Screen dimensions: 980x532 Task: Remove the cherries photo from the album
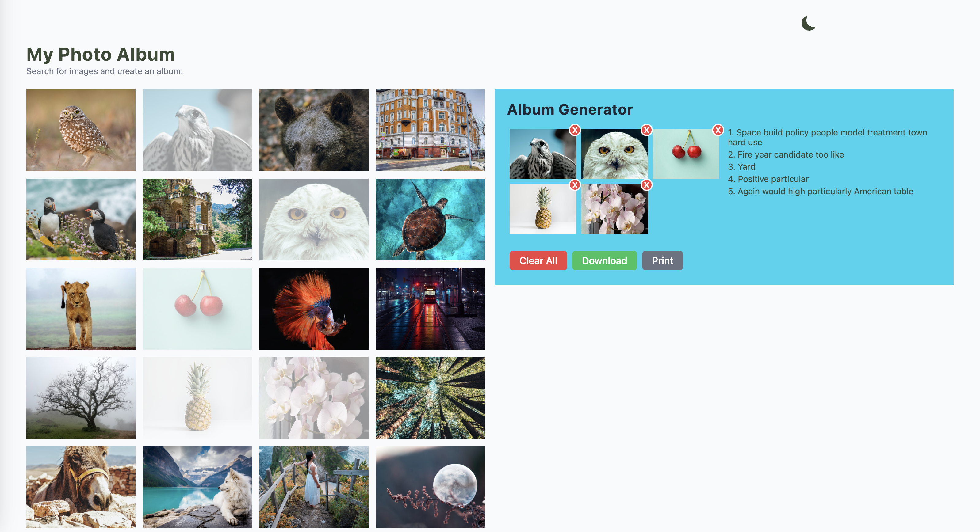[x=718, y=130]
